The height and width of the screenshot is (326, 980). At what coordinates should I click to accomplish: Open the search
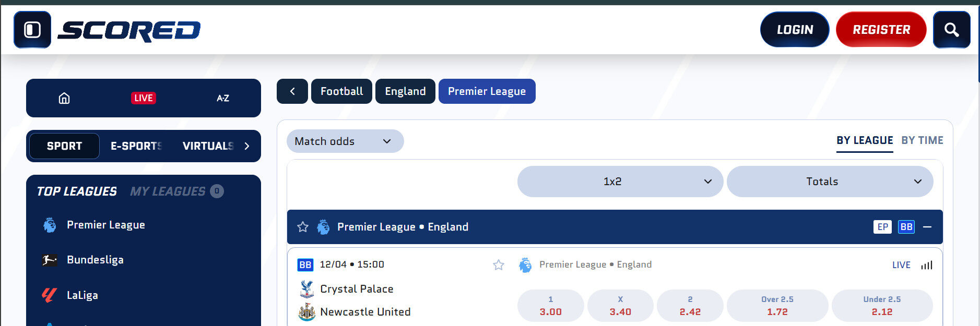click(952, 29)
